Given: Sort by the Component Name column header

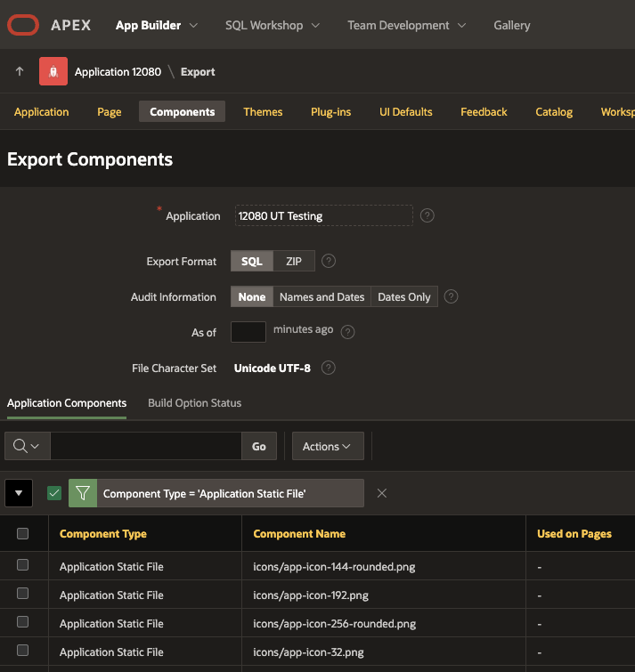Looking at the screenshot, I should coord(299,533).
